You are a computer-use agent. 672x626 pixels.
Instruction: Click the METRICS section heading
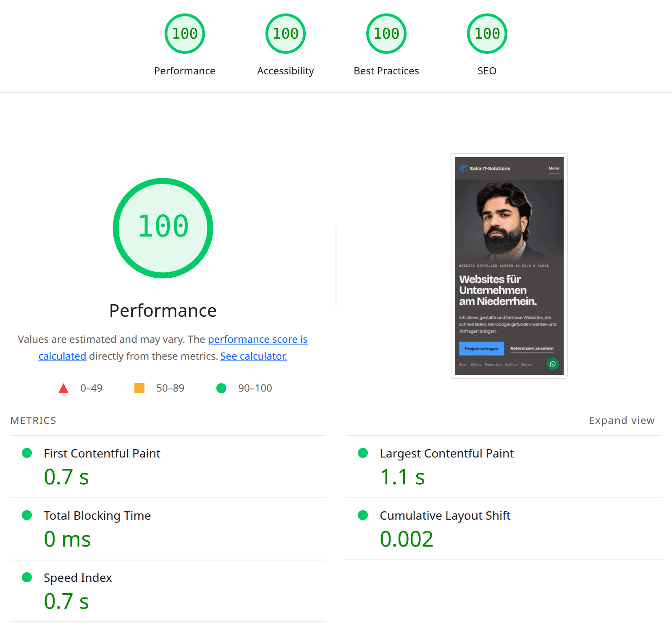(33, 421)
